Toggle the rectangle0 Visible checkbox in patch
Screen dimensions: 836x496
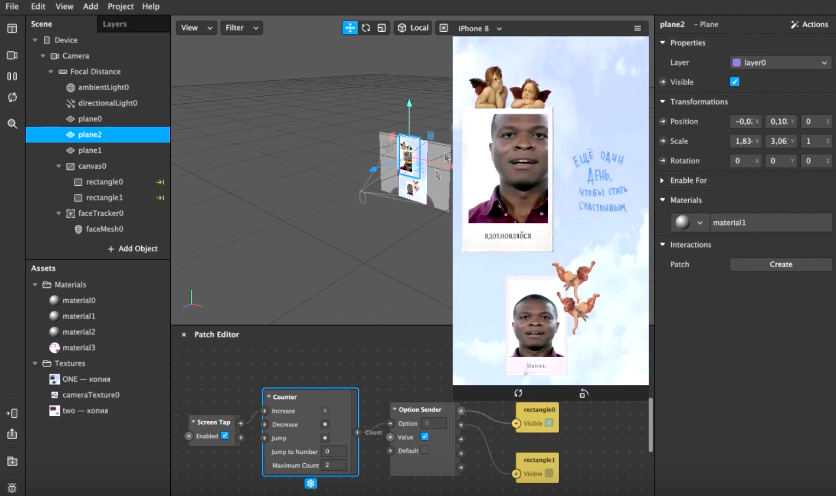(x=549, y=423)
